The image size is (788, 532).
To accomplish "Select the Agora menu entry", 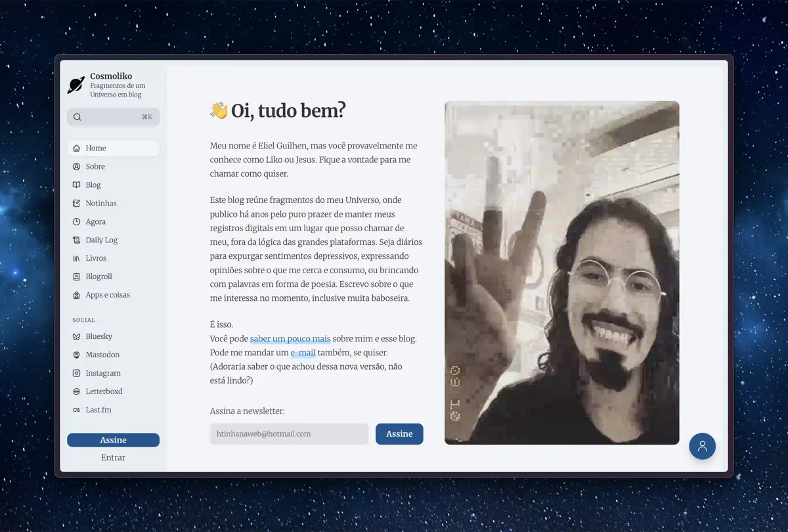I will (96, 222).
